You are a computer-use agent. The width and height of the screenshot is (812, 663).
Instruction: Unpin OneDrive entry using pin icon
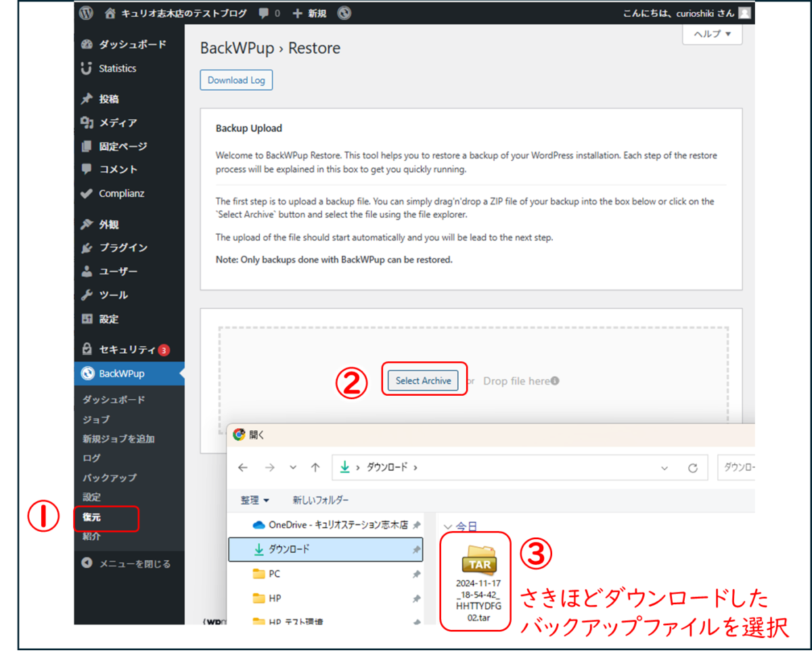click(416, 526)
